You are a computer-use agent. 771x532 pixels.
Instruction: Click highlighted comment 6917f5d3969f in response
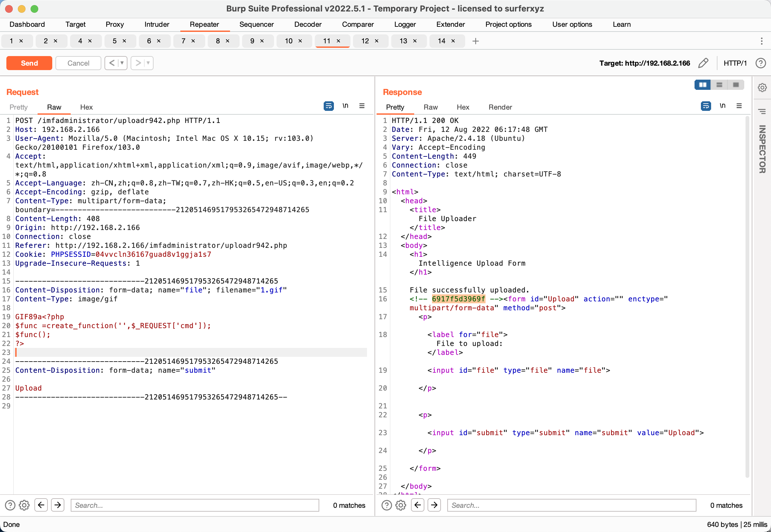(x=458, y=299)
